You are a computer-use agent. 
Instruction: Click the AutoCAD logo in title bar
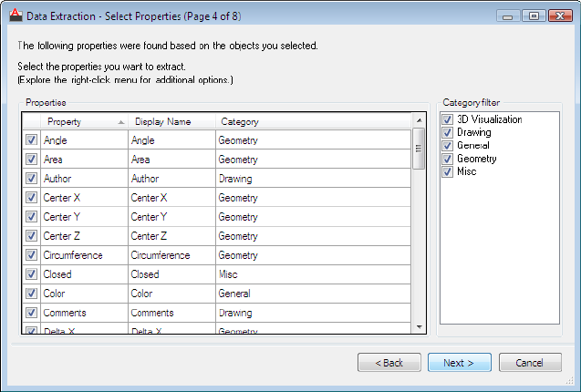point(14,15)
